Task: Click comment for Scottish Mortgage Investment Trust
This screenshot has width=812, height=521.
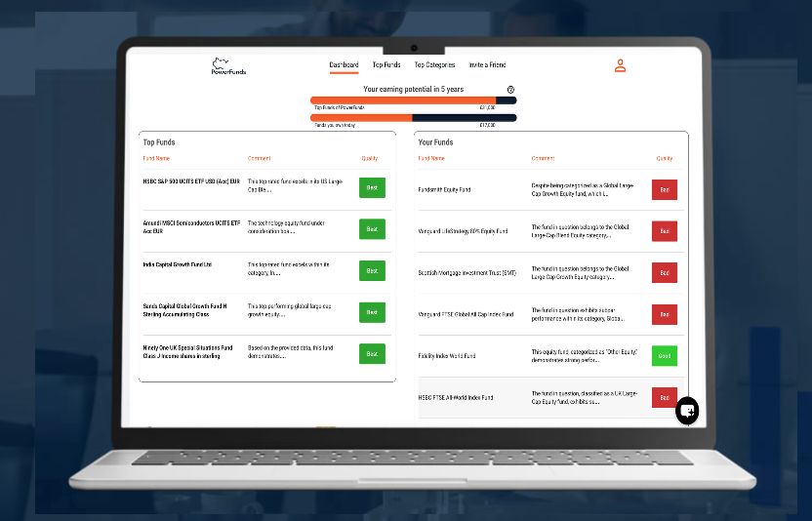Action: (580, 273)
